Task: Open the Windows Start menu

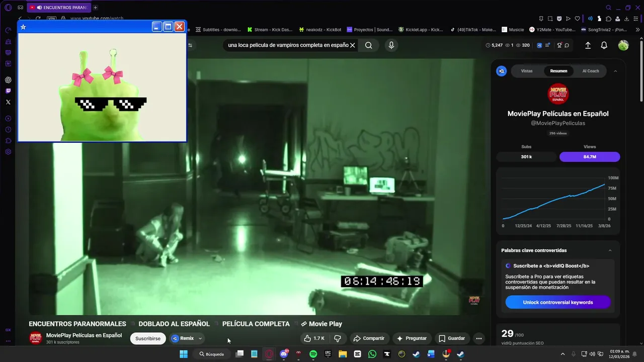Action: (184, 354)
